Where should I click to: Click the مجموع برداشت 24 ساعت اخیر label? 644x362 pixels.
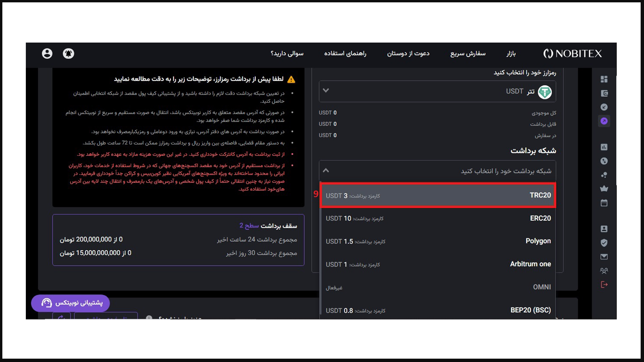click(257, 240)
